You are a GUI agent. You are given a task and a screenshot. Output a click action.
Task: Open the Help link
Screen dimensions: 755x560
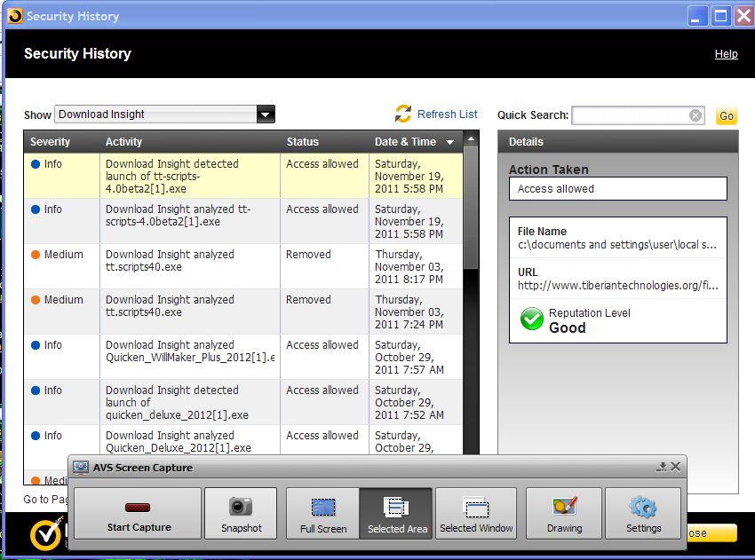(726, 54)
